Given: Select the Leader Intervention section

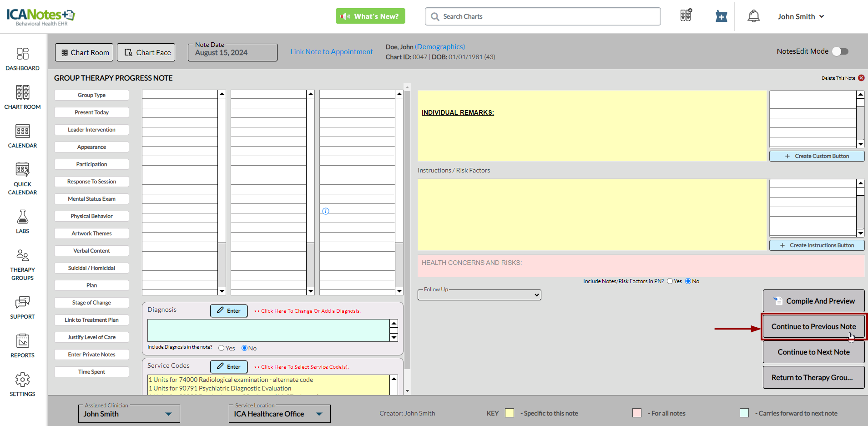Looking at the screenshot, I should point(91,130).
